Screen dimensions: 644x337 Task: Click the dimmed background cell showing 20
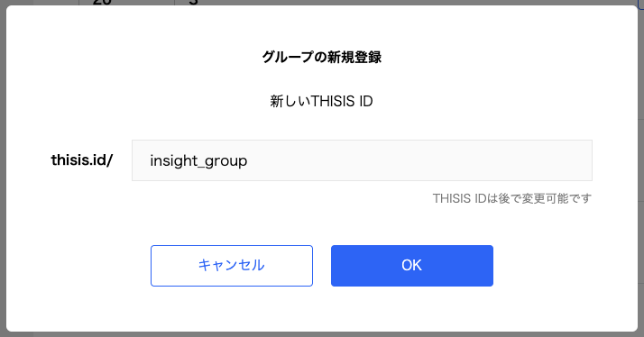[x=101, y=2]
